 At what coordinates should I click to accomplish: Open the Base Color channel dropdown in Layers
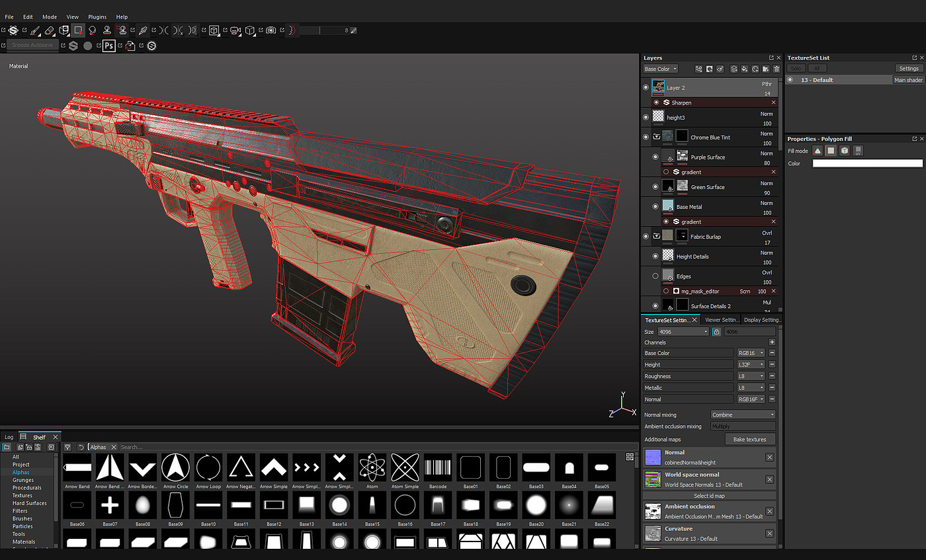point(661,69)
